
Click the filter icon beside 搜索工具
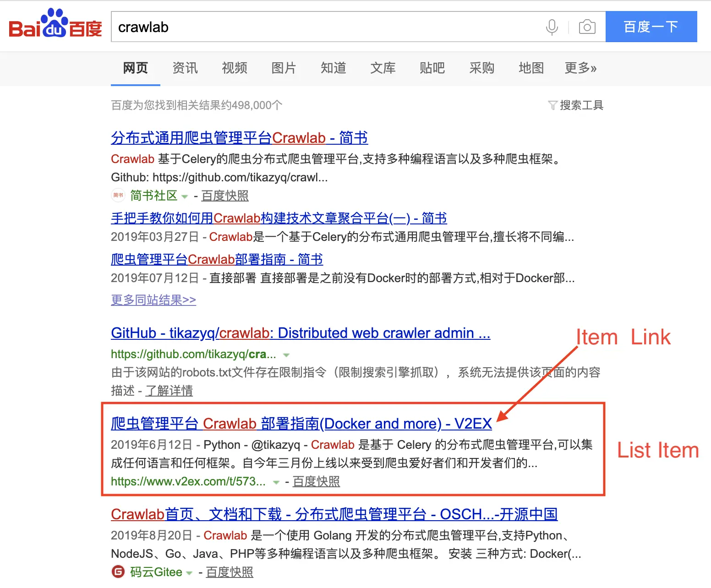(x=552, y=106)
